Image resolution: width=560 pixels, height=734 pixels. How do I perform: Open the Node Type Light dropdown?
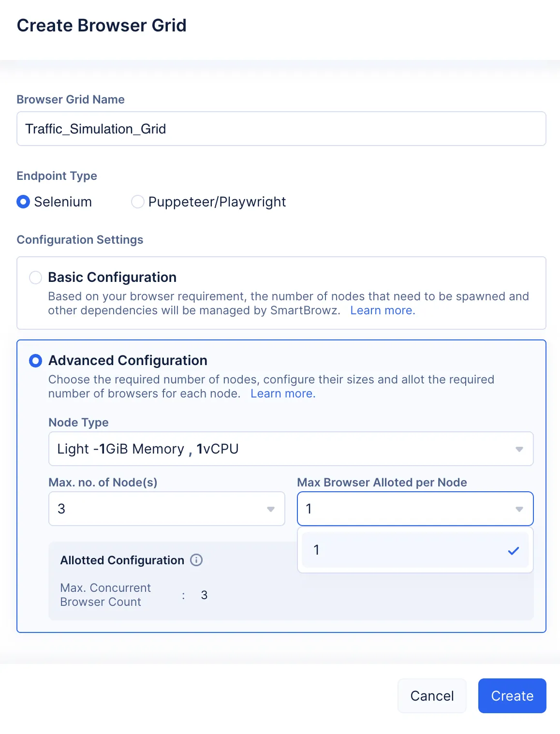291,449
